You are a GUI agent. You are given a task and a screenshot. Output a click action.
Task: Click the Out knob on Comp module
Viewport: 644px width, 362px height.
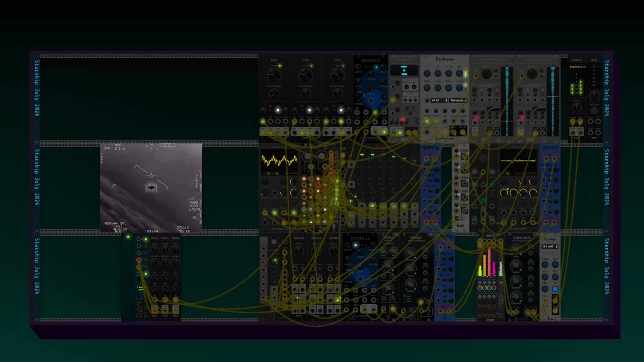[x=555, y=265]
